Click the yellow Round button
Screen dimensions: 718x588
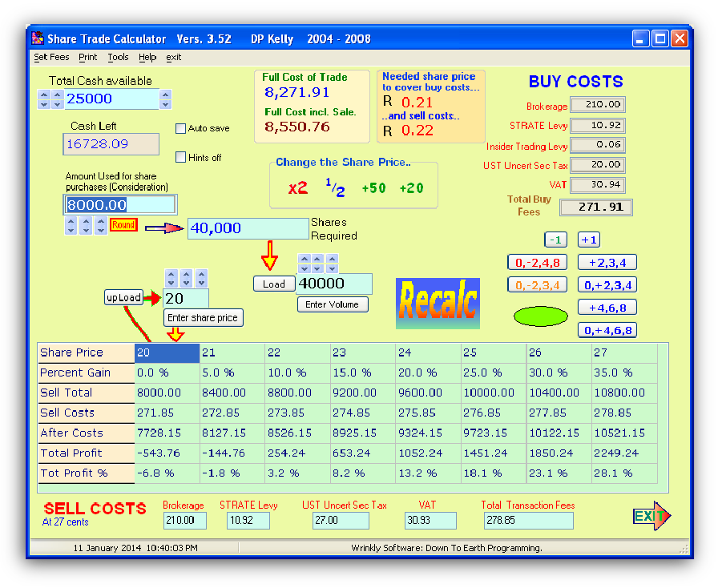pos(123,225)
